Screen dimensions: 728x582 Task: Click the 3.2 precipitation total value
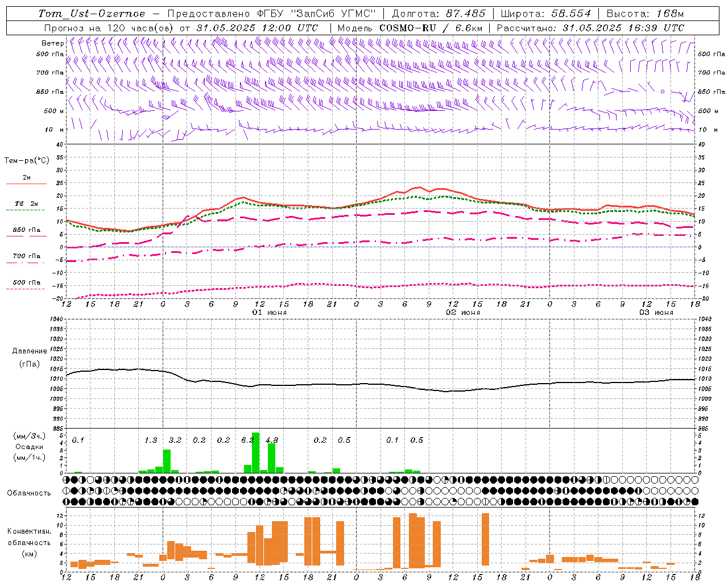(175, 440)
